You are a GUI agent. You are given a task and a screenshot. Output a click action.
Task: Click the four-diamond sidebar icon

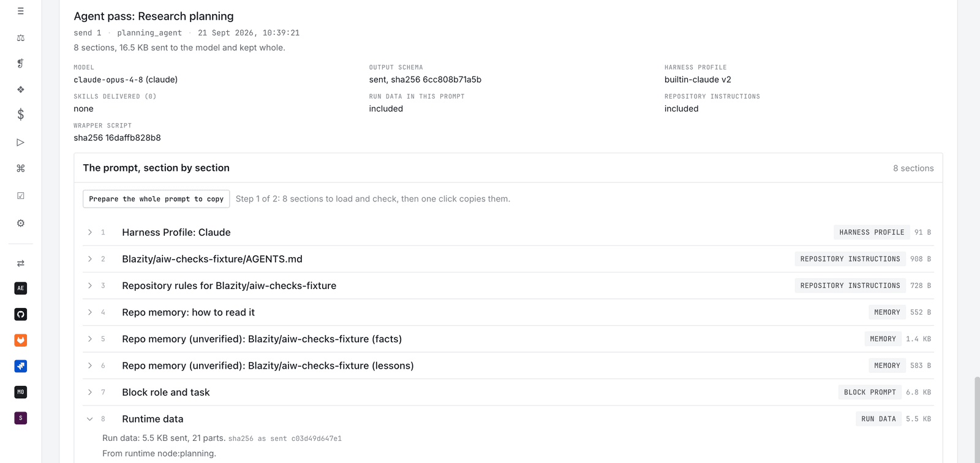pos(20,89)
